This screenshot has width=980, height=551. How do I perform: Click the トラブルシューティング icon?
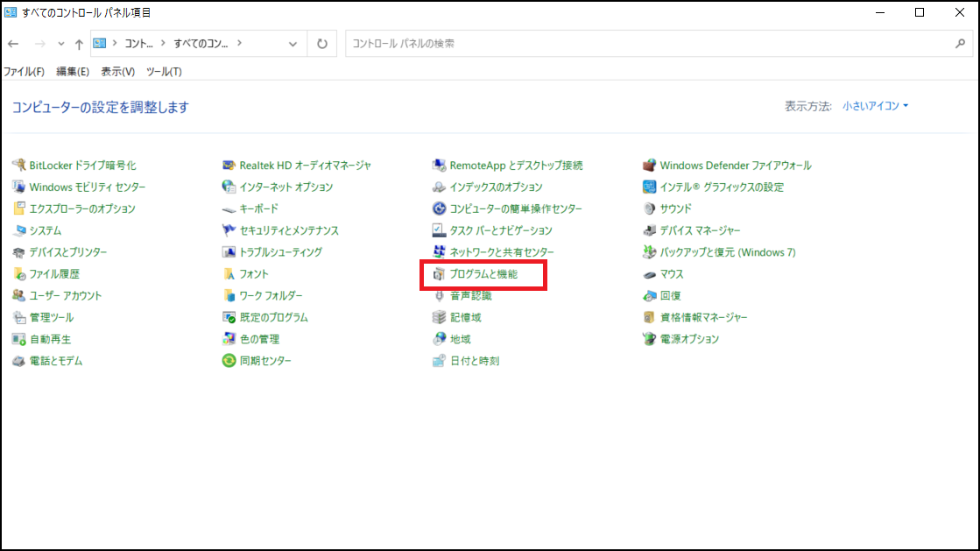tap(229, 252)
